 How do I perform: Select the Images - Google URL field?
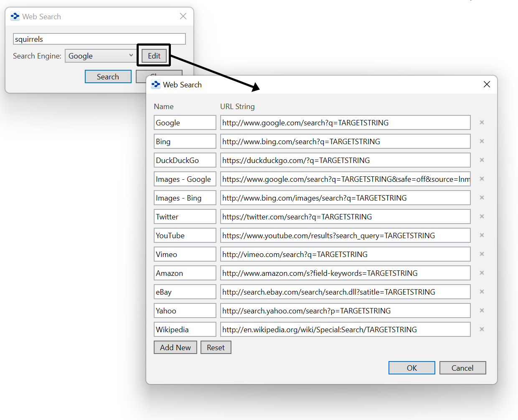[345, 179]
